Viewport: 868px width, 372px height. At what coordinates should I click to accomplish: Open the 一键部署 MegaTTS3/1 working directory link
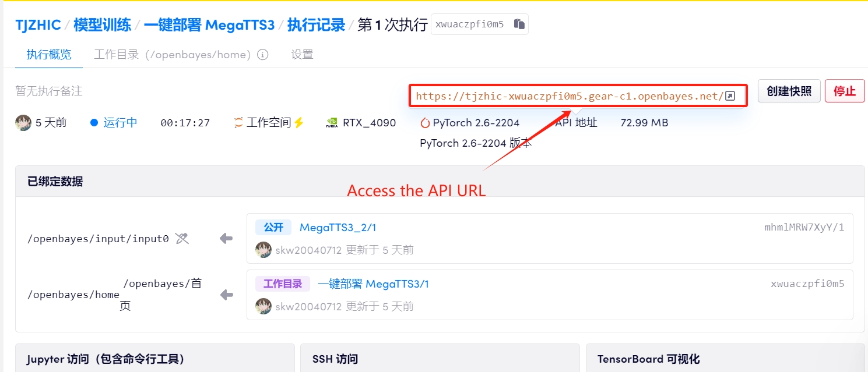[x=373, y=284]
